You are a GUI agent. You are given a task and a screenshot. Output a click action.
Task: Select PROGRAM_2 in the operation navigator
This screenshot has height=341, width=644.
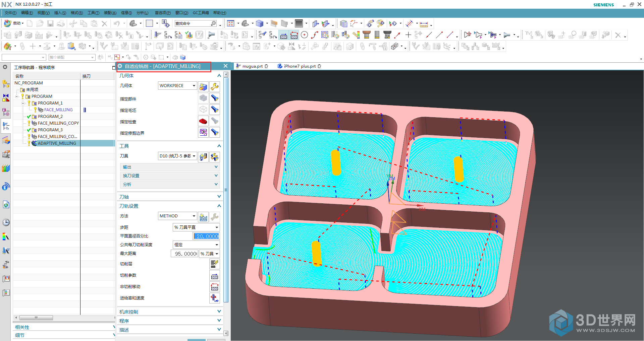click(50, 116)
